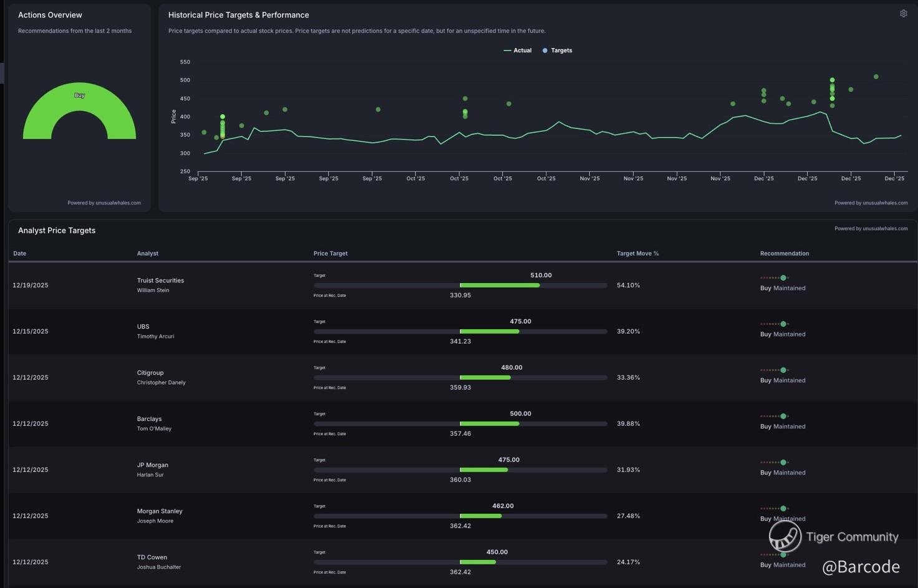This screenshot has height=588, width=918.
Task: Click unusualwhales.com credit under Buy gauge
Action: (x=104, y=203)
